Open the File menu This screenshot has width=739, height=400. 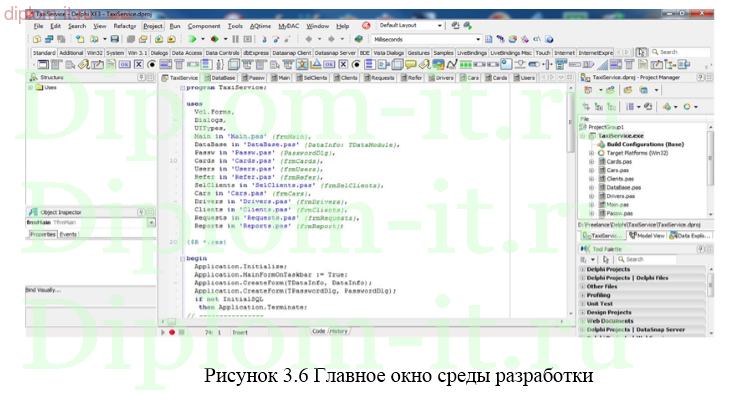coord(39,26)
